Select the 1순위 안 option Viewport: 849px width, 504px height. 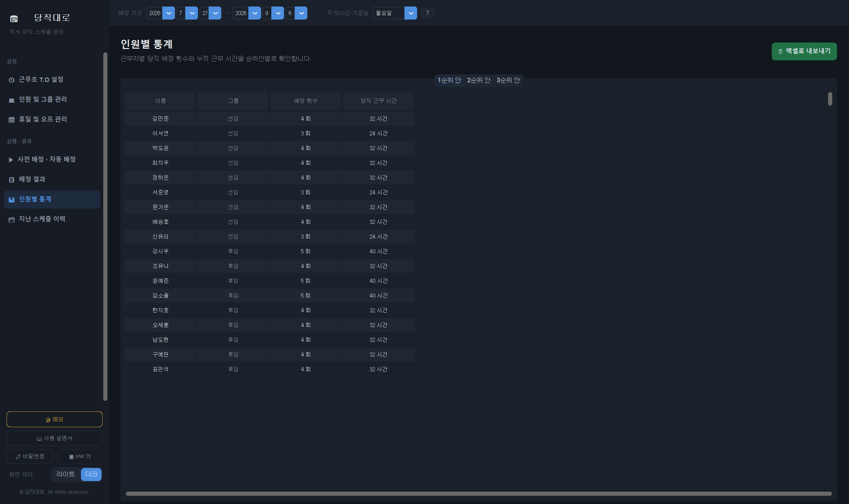[449, 80]
